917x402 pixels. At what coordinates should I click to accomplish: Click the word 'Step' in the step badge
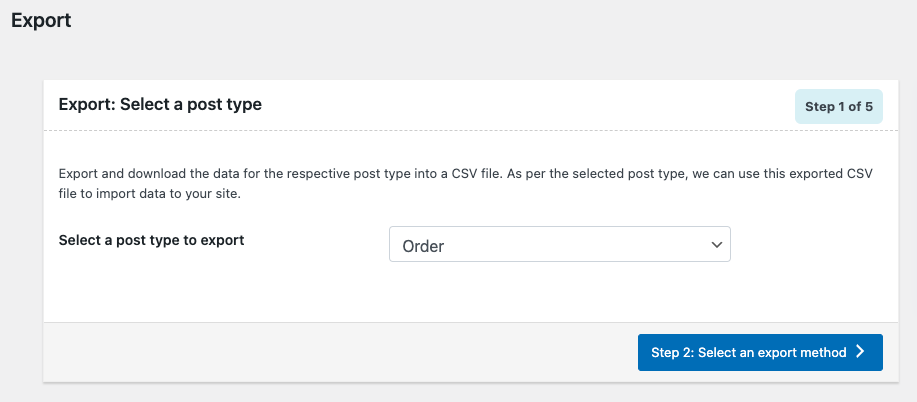tap(820, 106)
